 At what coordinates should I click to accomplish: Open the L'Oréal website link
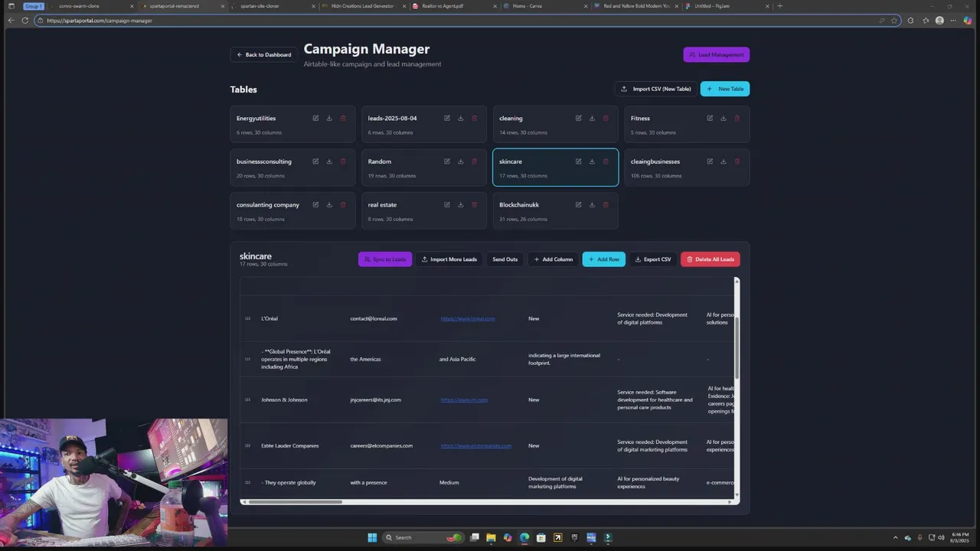click(x=468, y=318)
